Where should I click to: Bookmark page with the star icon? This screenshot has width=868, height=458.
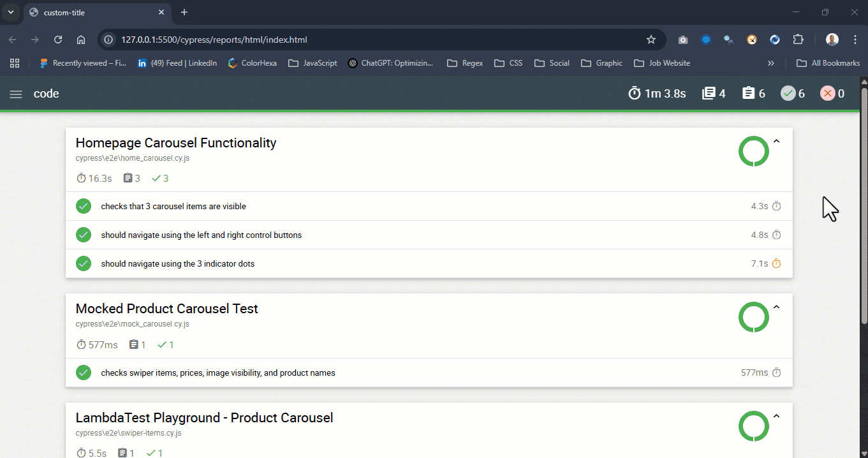(651, 40)
